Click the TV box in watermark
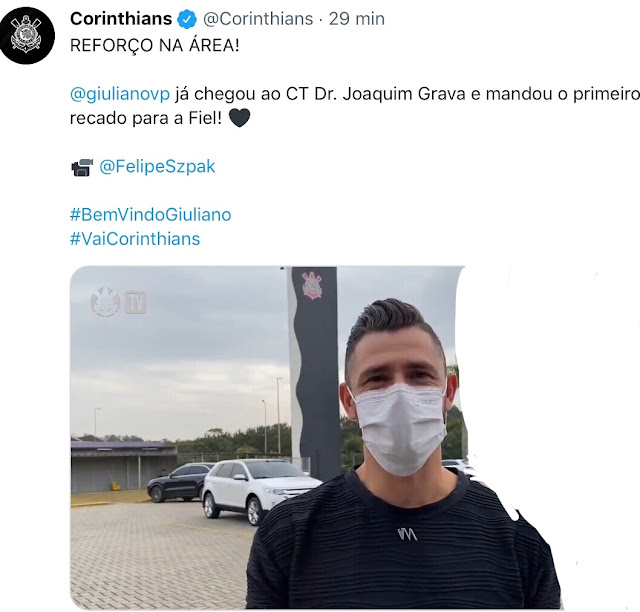This screenshot has width=640, height=612. pos(135,302)
